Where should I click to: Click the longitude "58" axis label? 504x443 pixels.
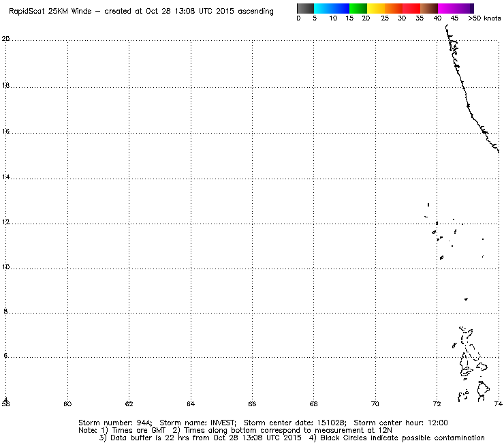(5, 403)
